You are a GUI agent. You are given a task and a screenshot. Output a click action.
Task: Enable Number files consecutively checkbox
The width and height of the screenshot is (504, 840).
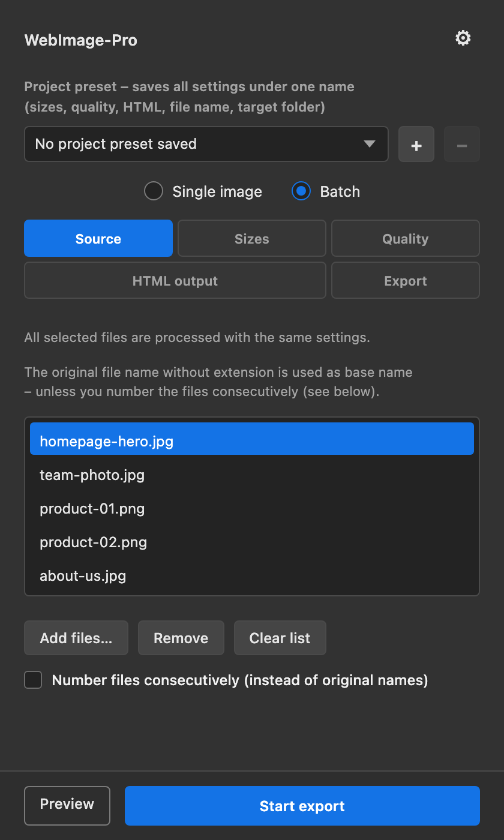33,680
